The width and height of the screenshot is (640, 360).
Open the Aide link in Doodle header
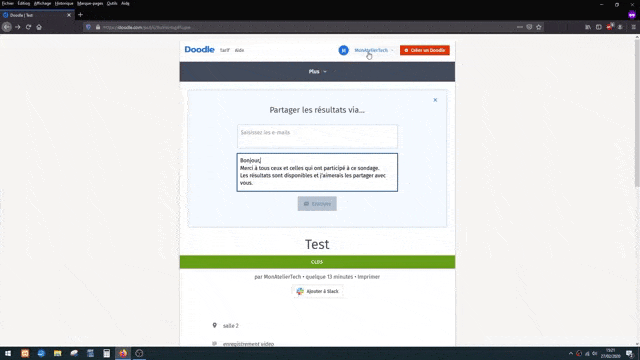(240, 50)
